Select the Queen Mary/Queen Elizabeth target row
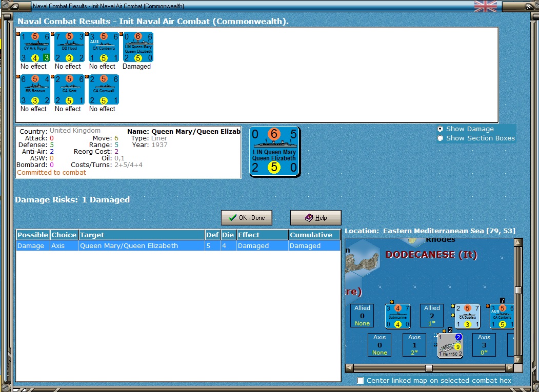Viewport: 539px width, 392px height. pyautogui.click(x=178, y=245)
